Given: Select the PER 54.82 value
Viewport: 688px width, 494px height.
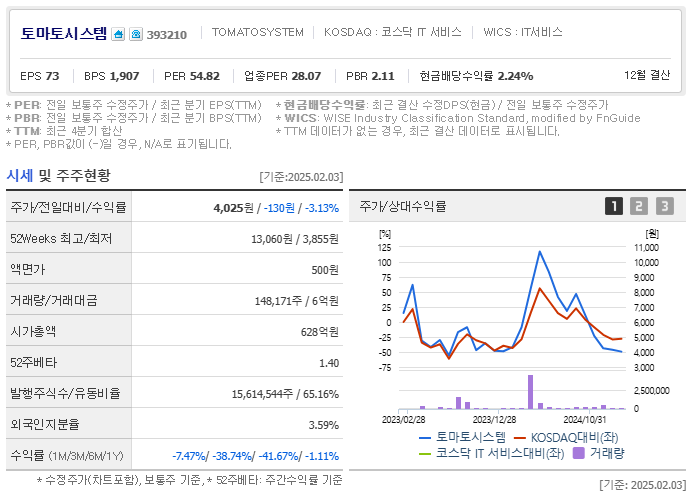Looking at the screenshot, I should pyautogui.click(x=192, y=76).
